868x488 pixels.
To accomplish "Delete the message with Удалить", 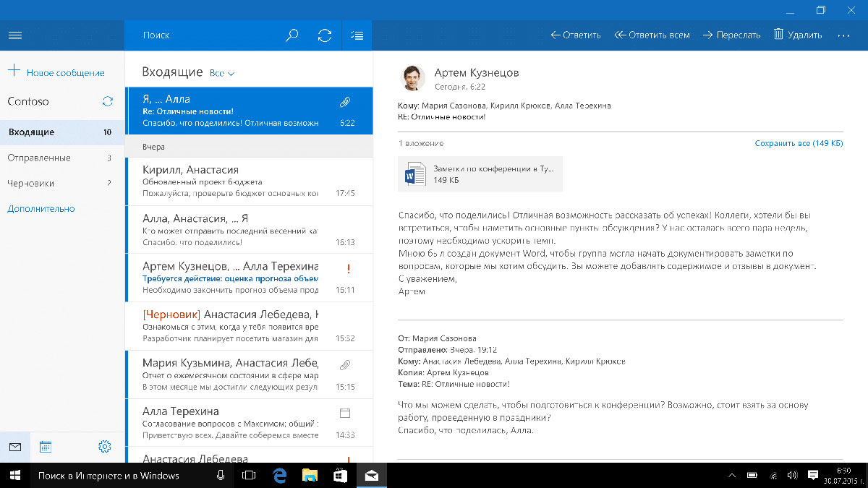I will click(x=798, y=35).
